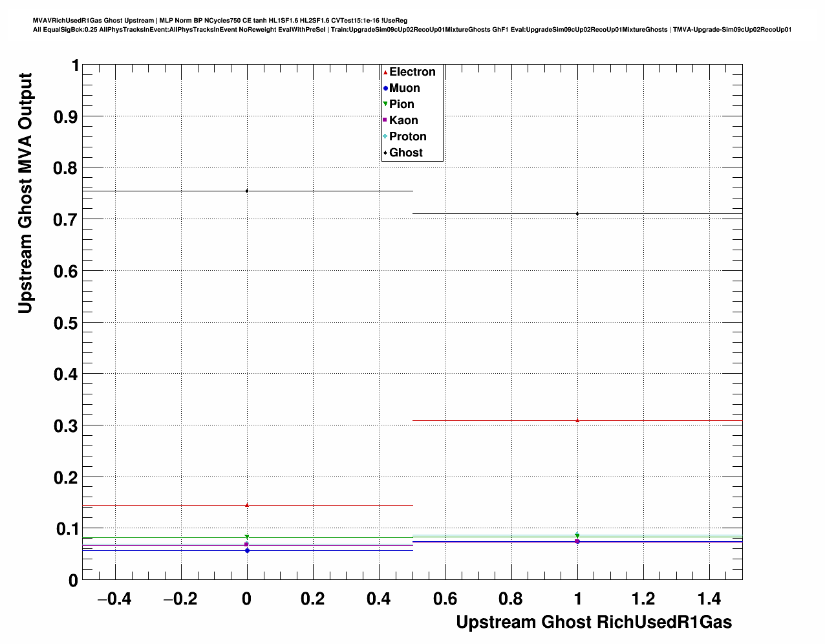Screen dimensions: 825x644
Task: Select the x-axis title Upstream Ghost RichUsedR1Gas
Action: pyautogui.click(x=594, y=622)
